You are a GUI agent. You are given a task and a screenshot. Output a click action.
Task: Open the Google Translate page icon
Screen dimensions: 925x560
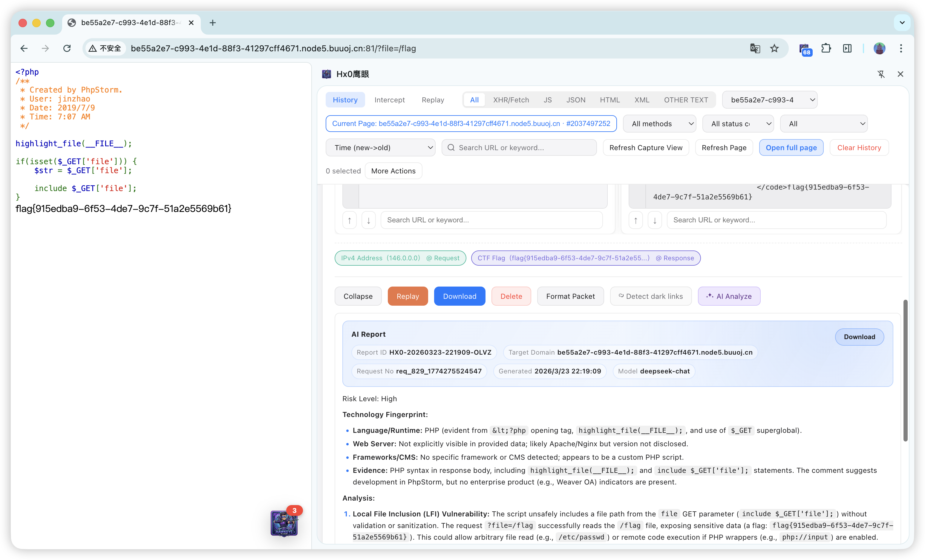click(x=755, y=48)
